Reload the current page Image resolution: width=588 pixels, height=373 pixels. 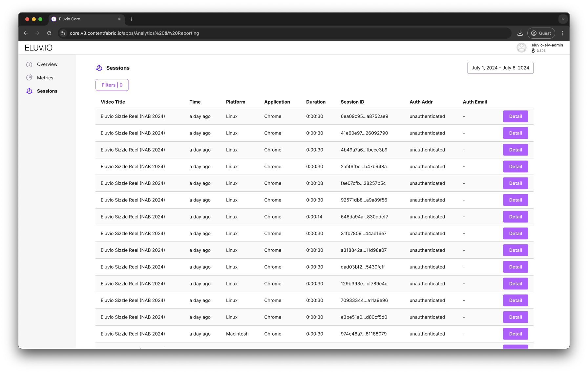(x=49, y=33)
